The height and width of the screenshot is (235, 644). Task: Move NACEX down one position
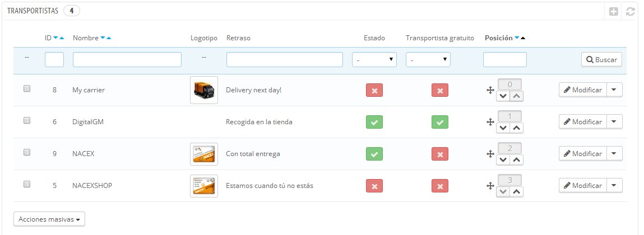[x=503, y=160]
